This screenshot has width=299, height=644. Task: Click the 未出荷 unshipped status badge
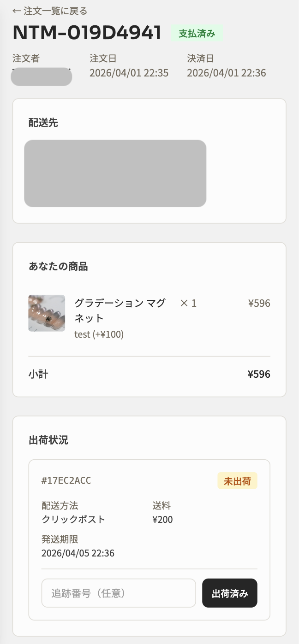click(x=237, y=480)
